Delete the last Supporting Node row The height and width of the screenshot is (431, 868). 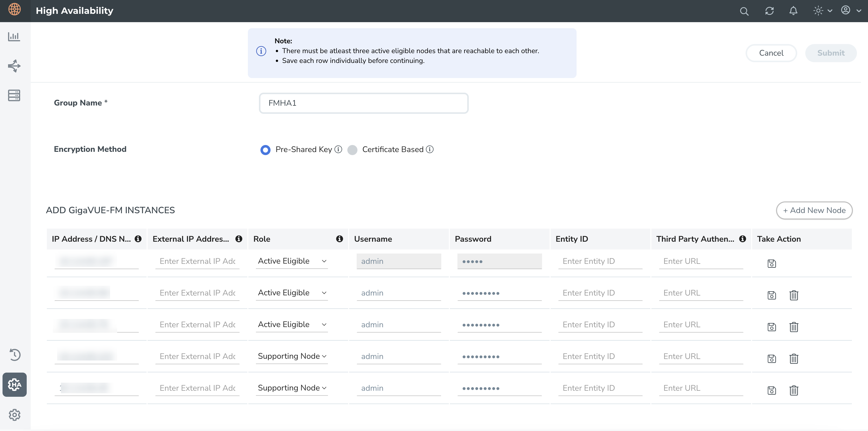point(793,390)
